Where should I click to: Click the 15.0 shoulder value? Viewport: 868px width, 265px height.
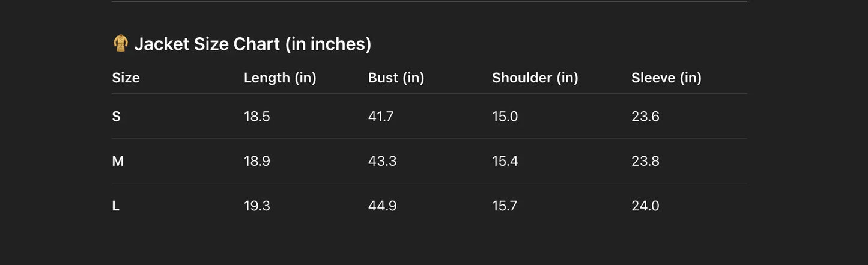click(x=505, y=117)
